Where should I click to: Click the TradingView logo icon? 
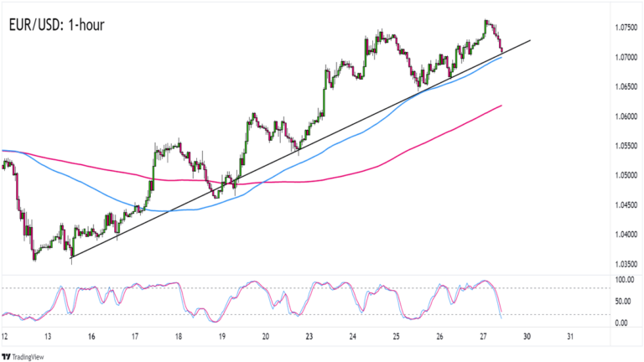(6, 357)
